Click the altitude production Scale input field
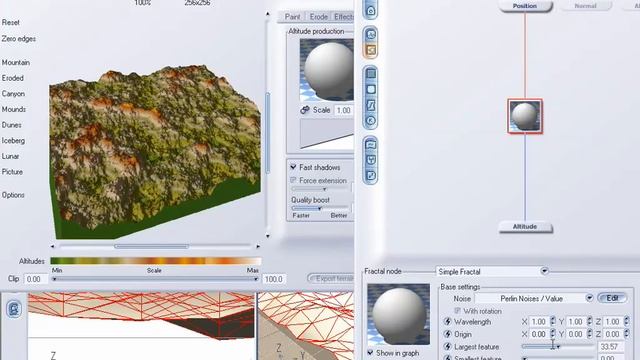This screenshot has height=360, width=640. [x=344, y=110]
